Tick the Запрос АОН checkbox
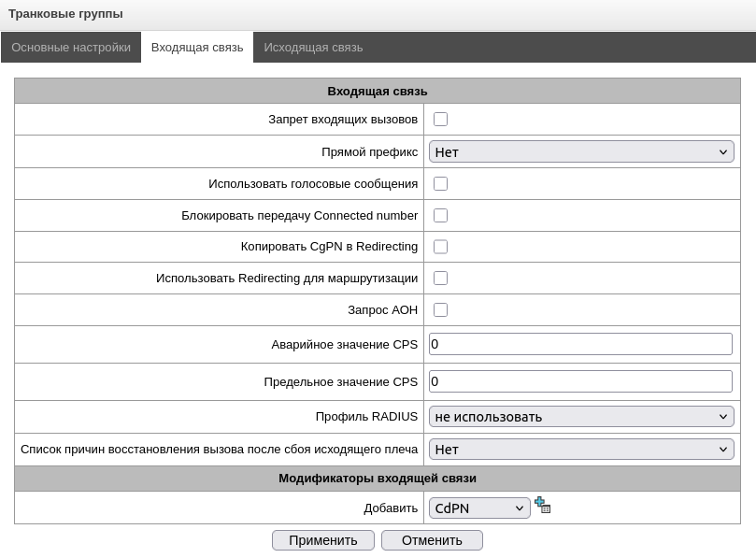This screenshot has width=756, height=558. (440, 310)
